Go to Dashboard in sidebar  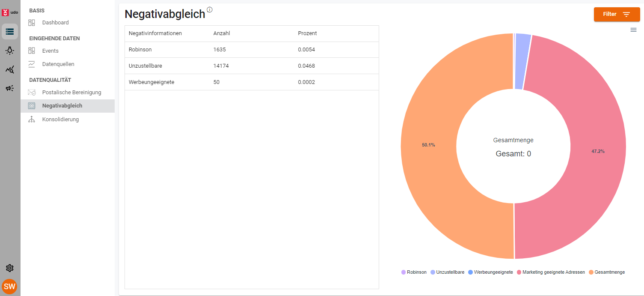[55, 23]
